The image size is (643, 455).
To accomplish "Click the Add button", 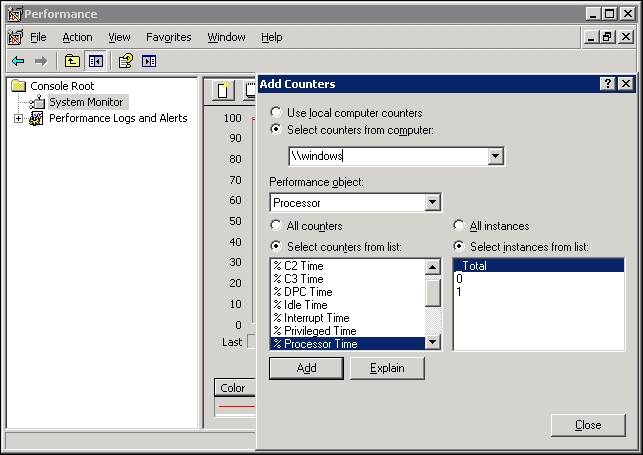I will [x=306, y=368].
